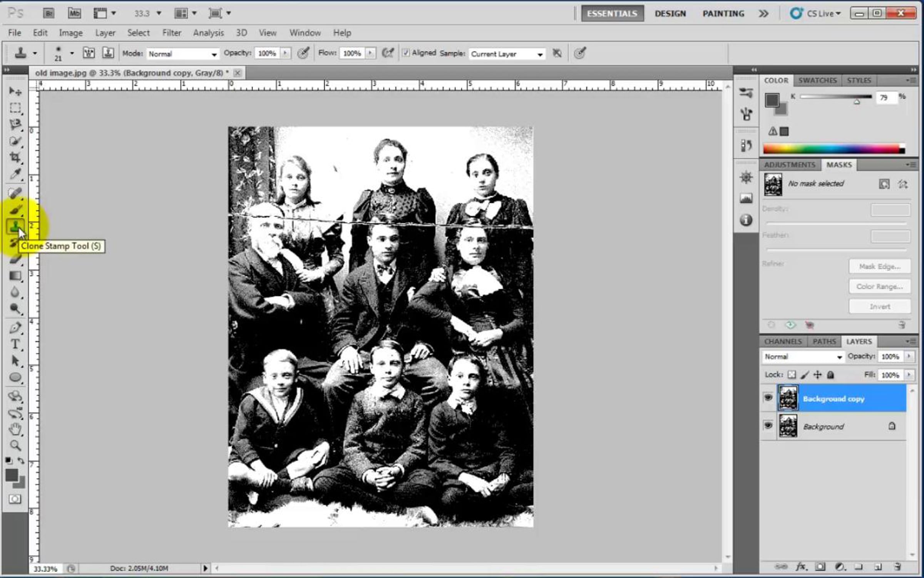Open the Sample Current Layer dropdown

click(x=507, y=54)
